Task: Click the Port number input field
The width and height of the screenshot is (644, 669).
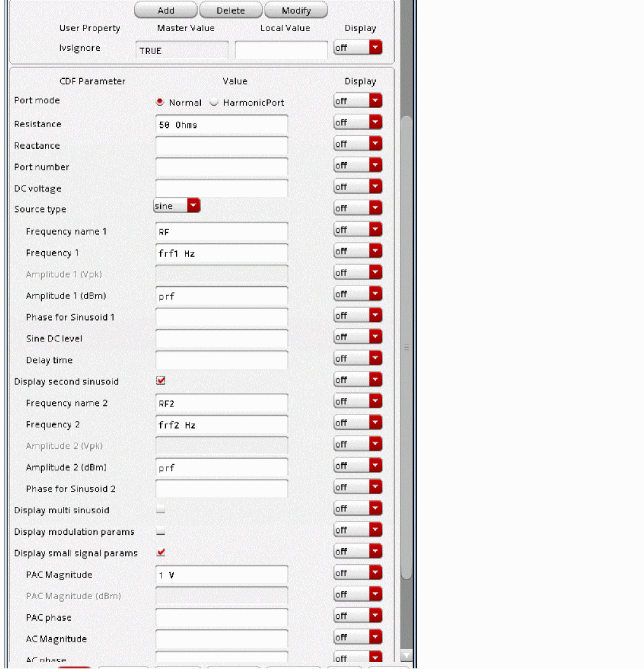Action: click(222, 167)
